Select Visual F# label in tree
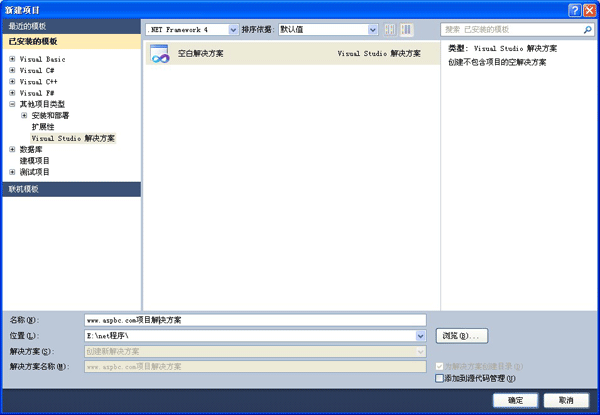The height and width of the screenshot is (415, 600). point(37,93)
